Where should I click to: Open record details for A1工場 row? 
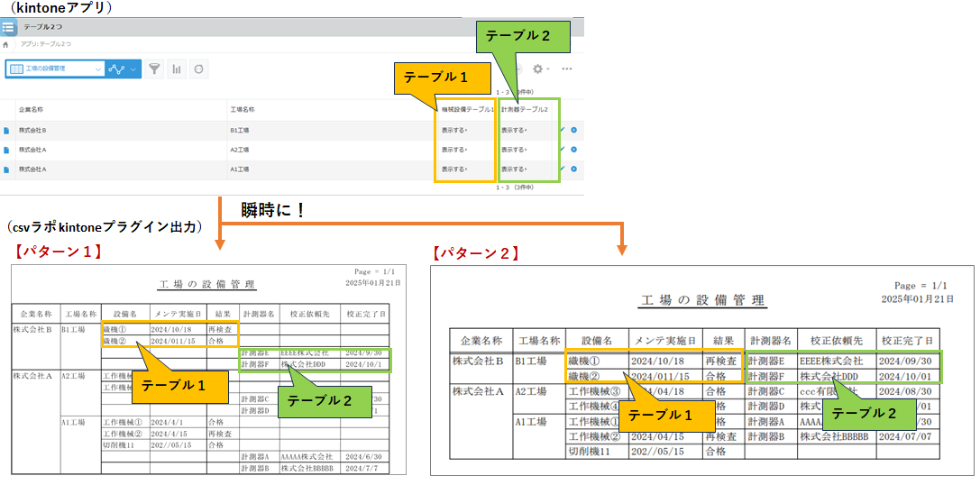point(7,169)
